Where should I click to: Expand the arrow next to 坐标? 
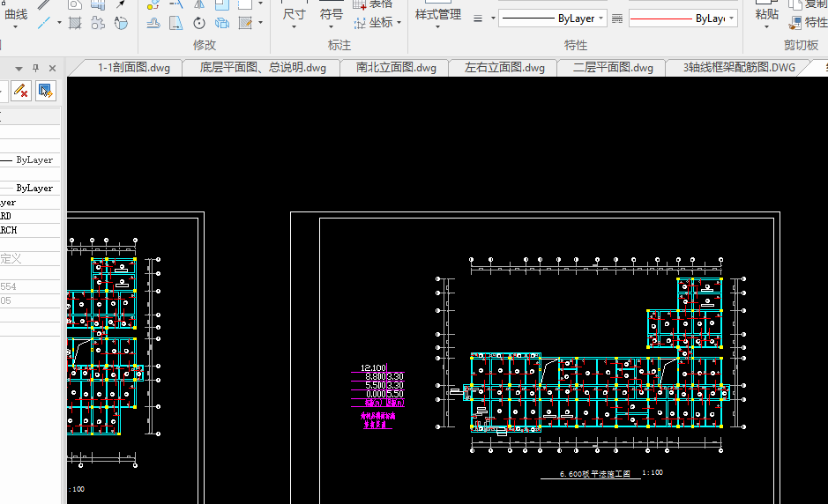[399, 23]
